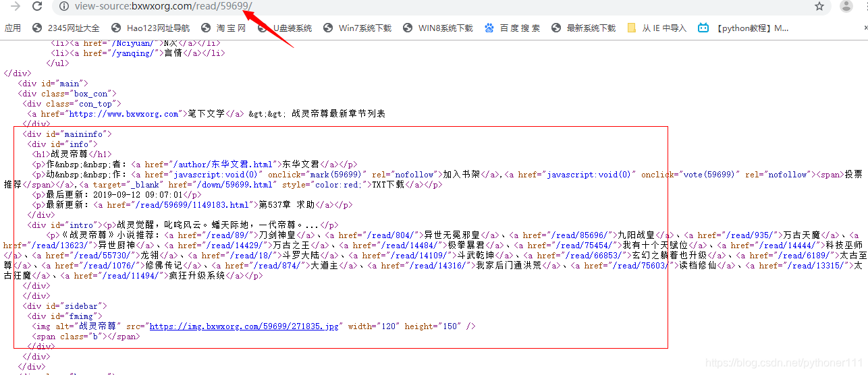Click the bilibili icon beside python教程
868x375 pixels.
click(x=704, y=28)
